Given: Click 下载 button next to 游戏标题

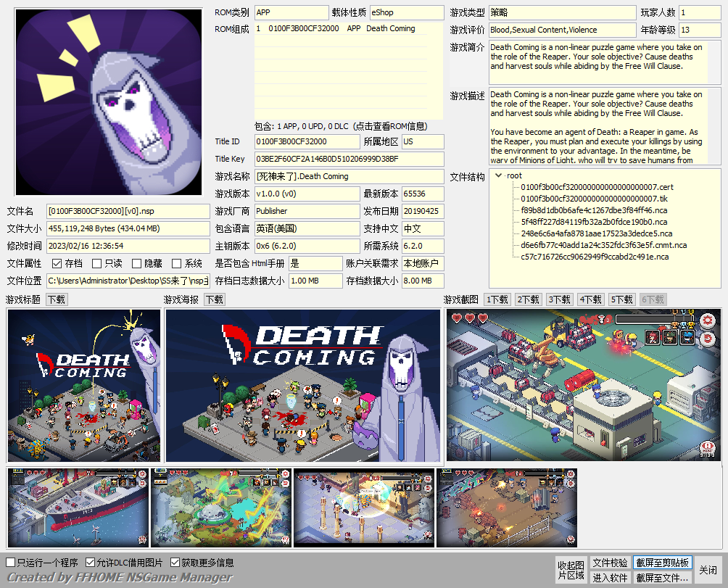Looking at the screenshot, I should click(x=57, y=300).
